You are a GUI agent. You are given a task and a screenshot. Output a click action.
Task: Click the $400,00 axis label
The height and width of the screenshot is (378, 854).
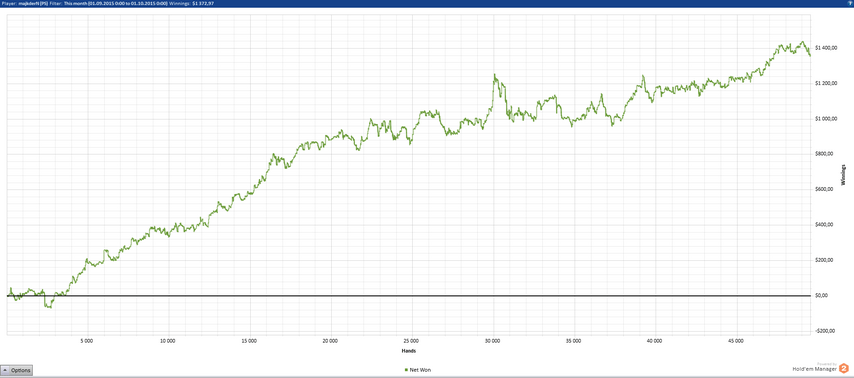pos(825,225)
